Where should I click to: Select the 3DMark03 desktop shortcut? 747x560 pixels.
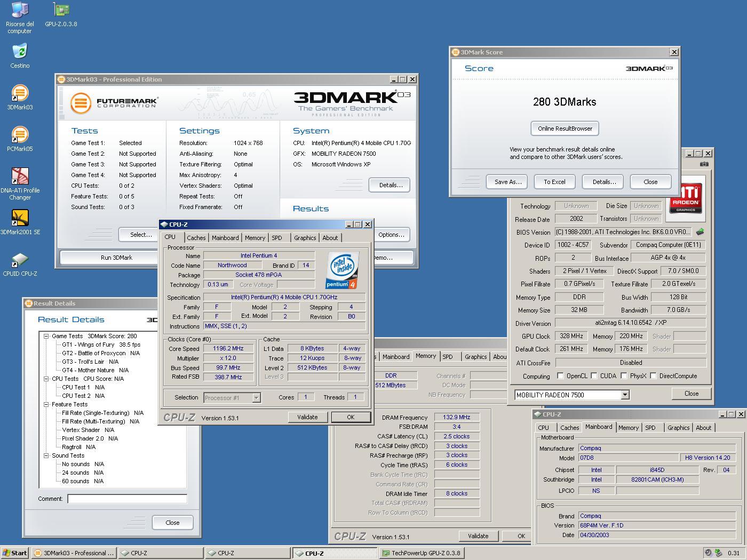(x=20, y=98)
